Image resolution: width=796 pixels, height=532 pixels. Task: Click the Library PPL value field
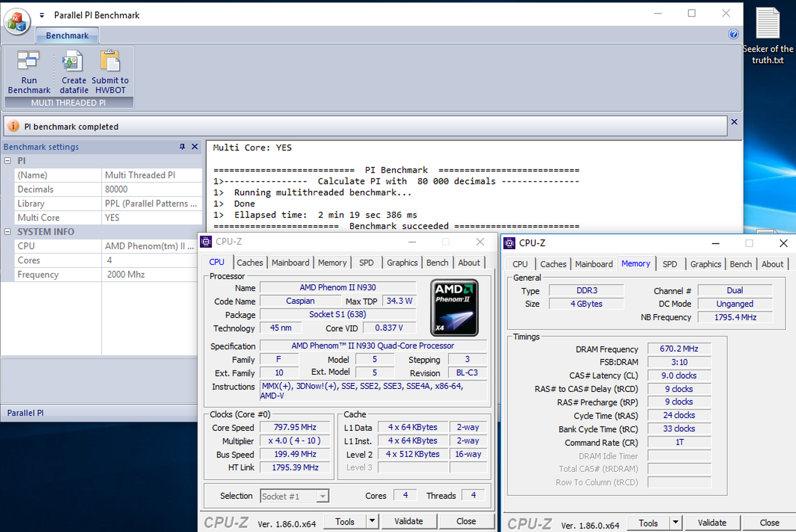pyautogui.click(x=151, y=203)
